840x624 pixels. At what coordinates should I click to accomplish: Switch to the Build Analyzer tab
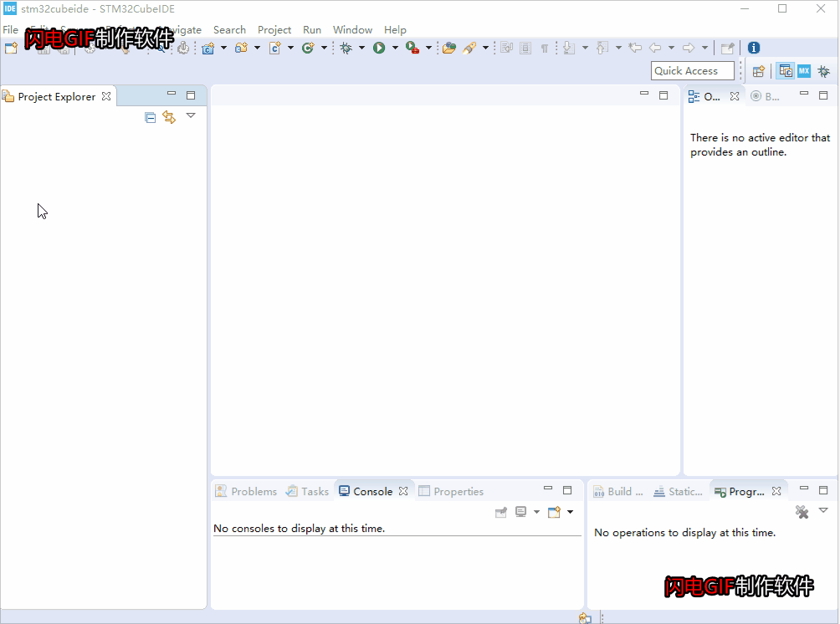(x=618, y=492)
